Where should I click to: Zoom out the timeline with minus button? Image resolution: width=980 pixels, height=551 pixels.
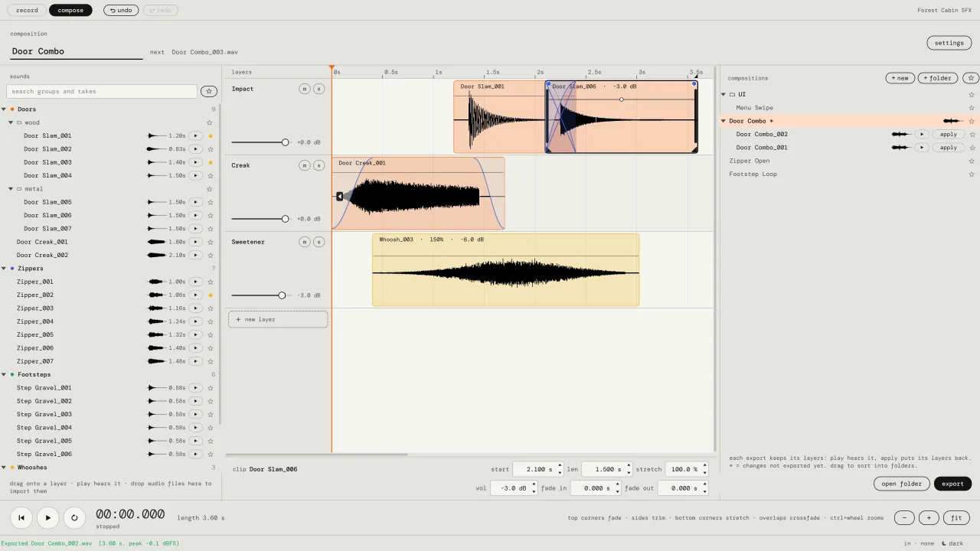[x=904, y=518]
